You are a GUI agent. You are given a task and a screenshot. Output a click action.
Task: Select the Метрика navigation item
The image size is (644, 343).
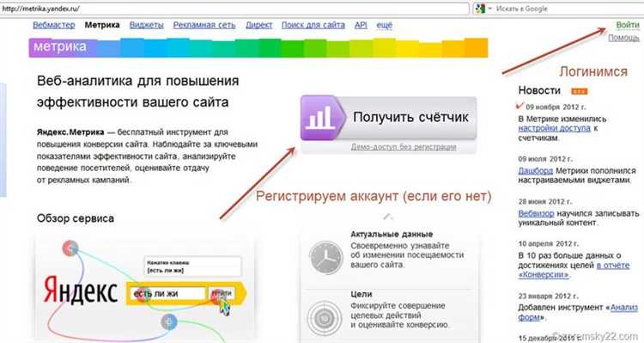tap(102, 25)
